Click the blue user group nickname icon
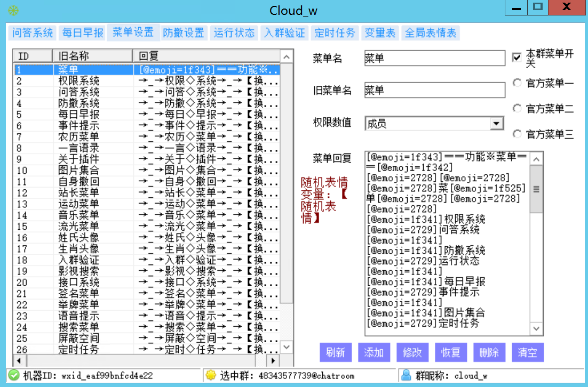The width and height of the screenshot is (588, 387). click(406, 375)
